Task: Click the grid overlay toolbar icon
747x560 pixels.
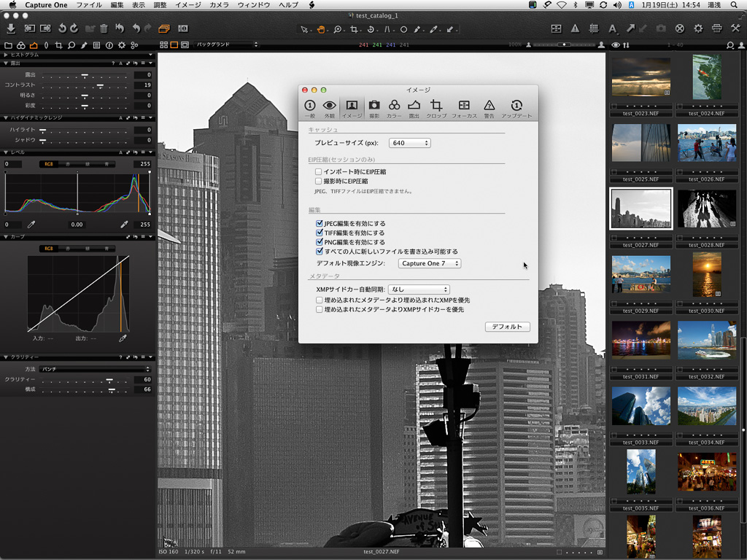Action: click(x=593, y=28)
